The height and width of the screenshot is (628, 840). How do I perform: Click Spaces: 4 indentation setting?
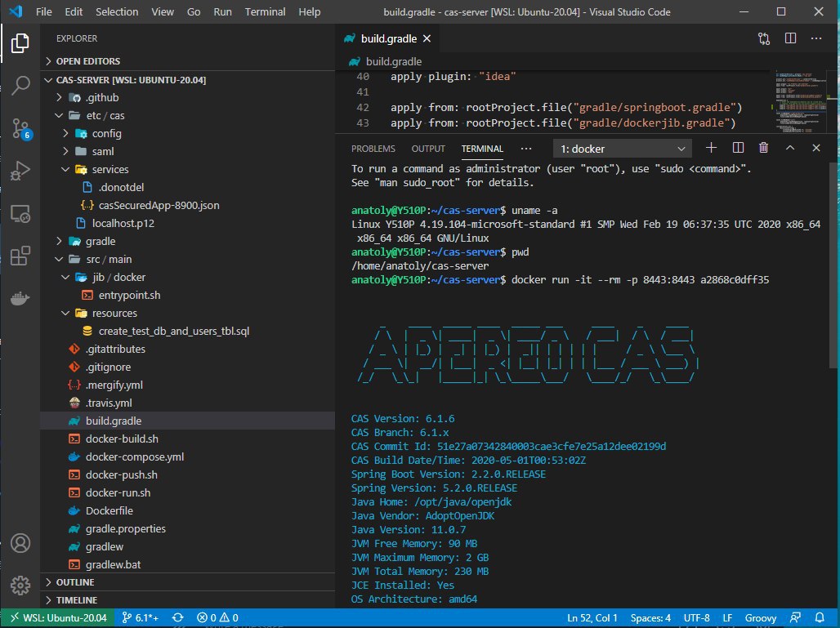[x=650, y=618]
